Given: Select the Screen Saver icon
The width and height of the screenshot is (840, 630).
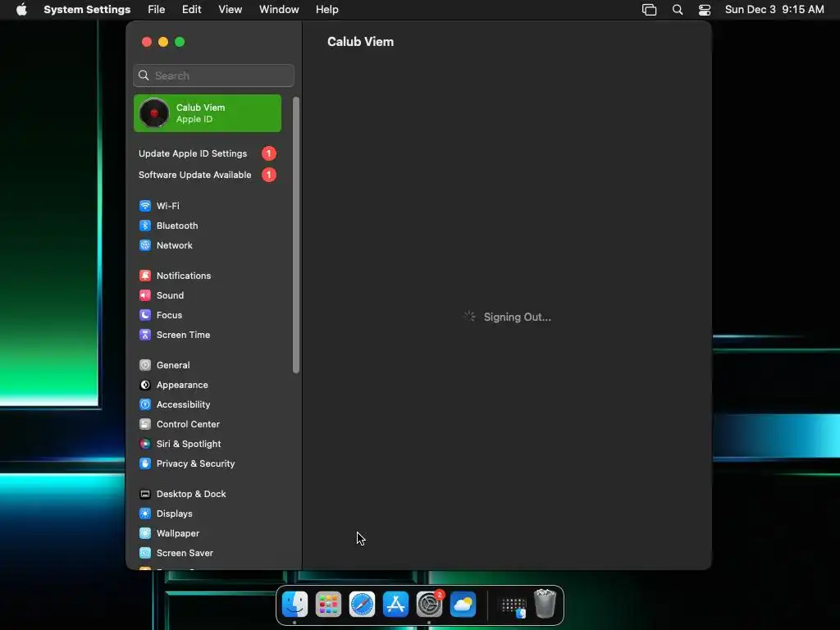Looking at the screenshot, I should tap(144, 553).
